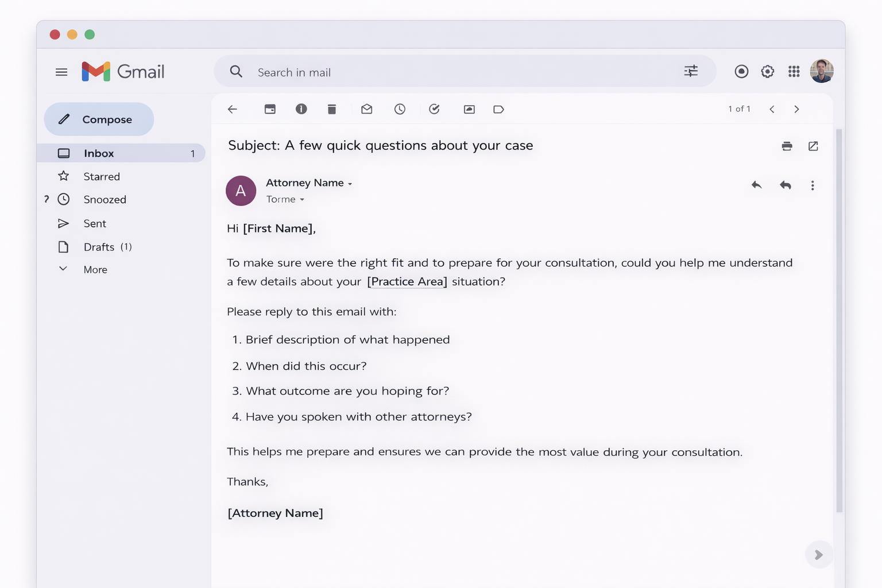
Task: Click the report spam icon
Action: (x=301, y=109)
